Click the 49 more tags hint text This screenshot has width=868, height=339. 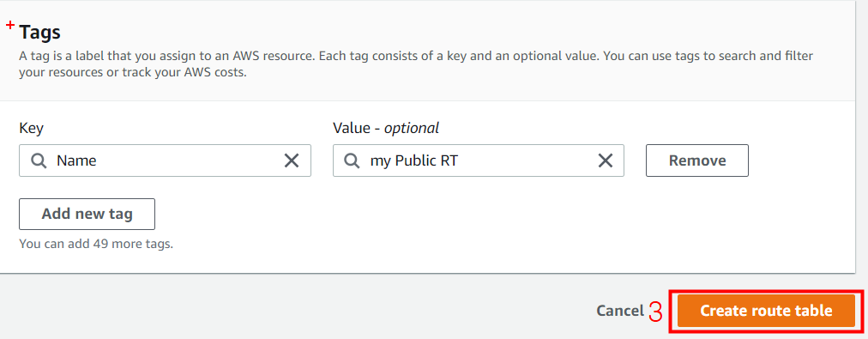tap(96, 244)
